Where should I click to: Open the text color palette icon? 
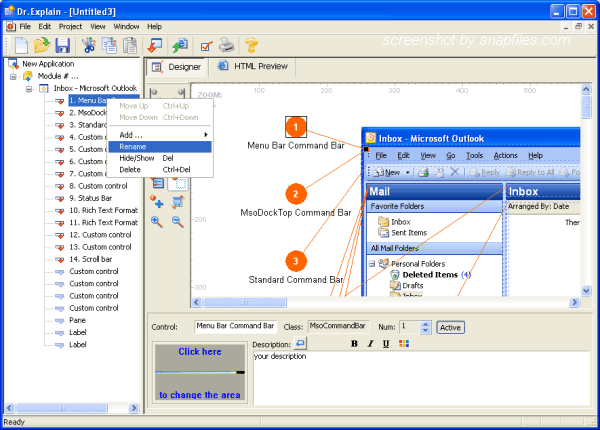[404, 344]
